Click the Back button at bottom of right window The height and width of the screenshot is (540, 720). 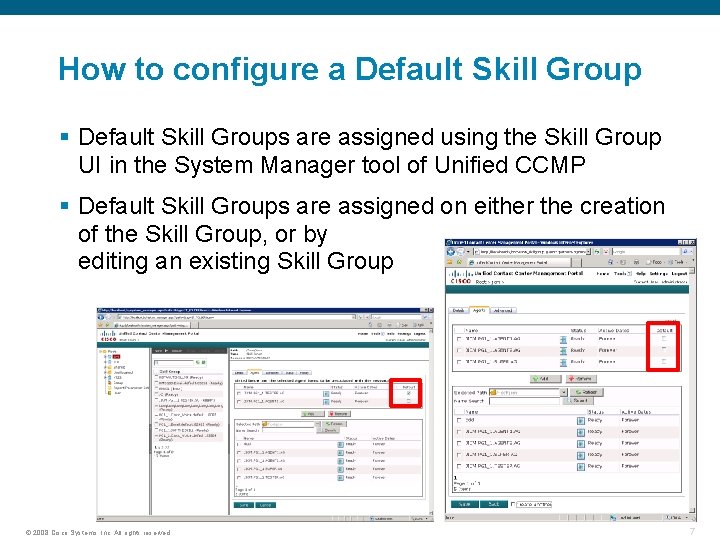tap(494, 504)
